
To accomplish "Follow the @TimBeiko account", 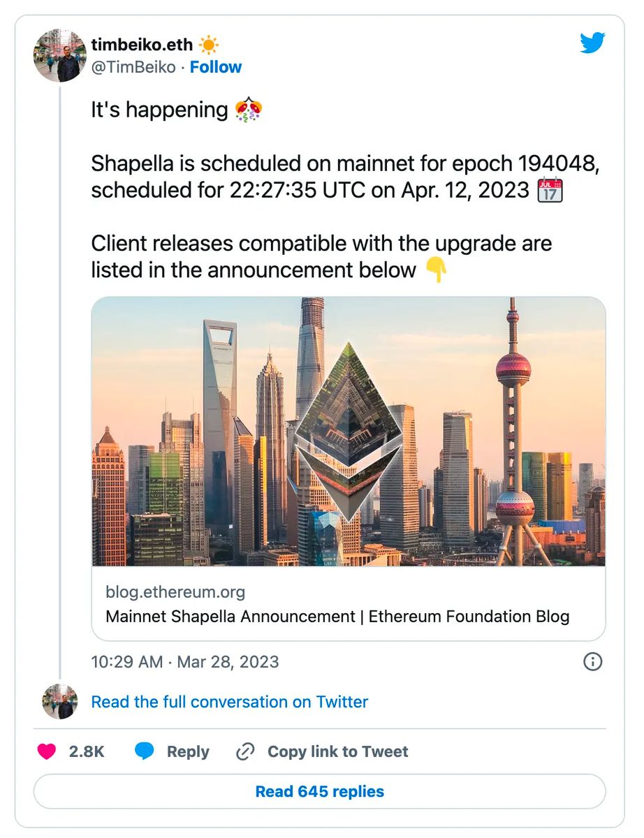I will click(216, 68).
